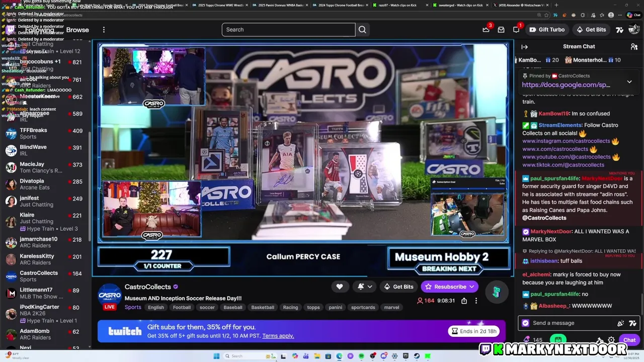This screenshot has width=644, height=362.
Task: Click the panini tag
Action: point(336,307)
